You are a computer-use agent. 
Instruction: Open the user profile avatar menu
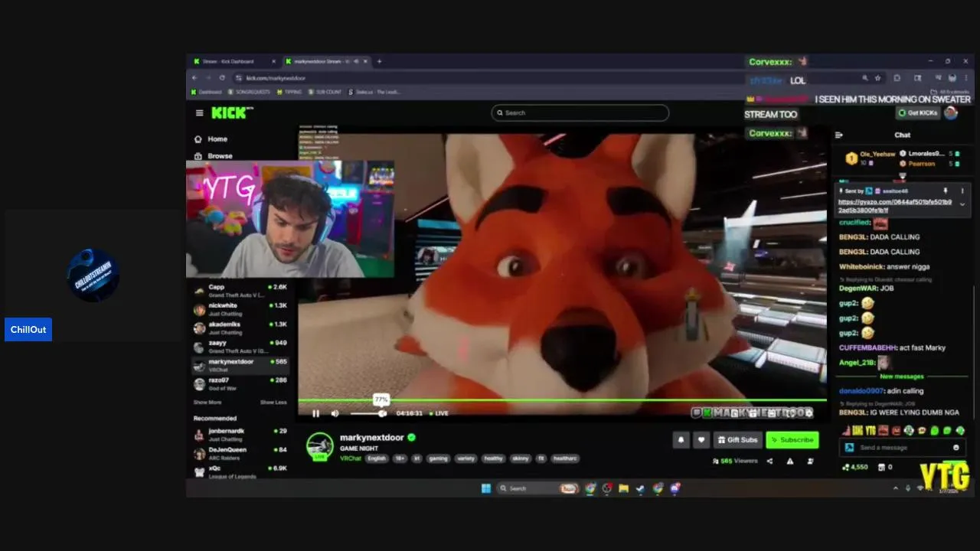[951, 113]
